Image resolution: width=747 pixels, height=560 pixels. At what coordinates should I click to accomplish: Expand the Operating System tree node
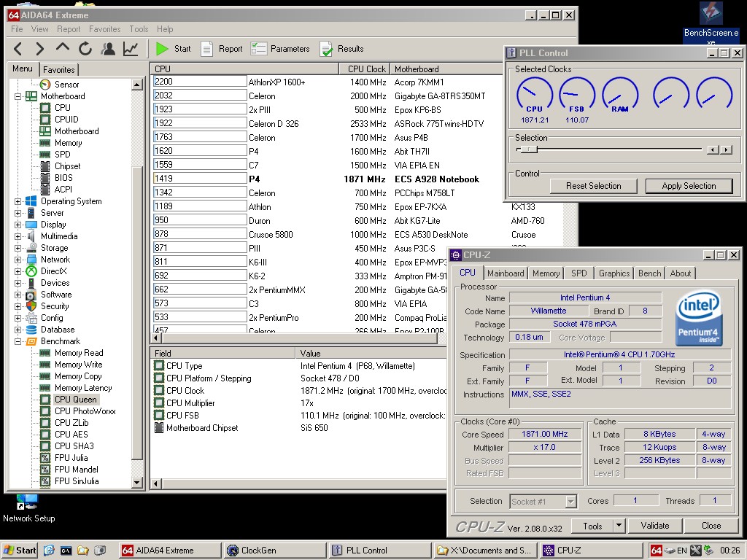pyautogui.click(x=18, y=201)
